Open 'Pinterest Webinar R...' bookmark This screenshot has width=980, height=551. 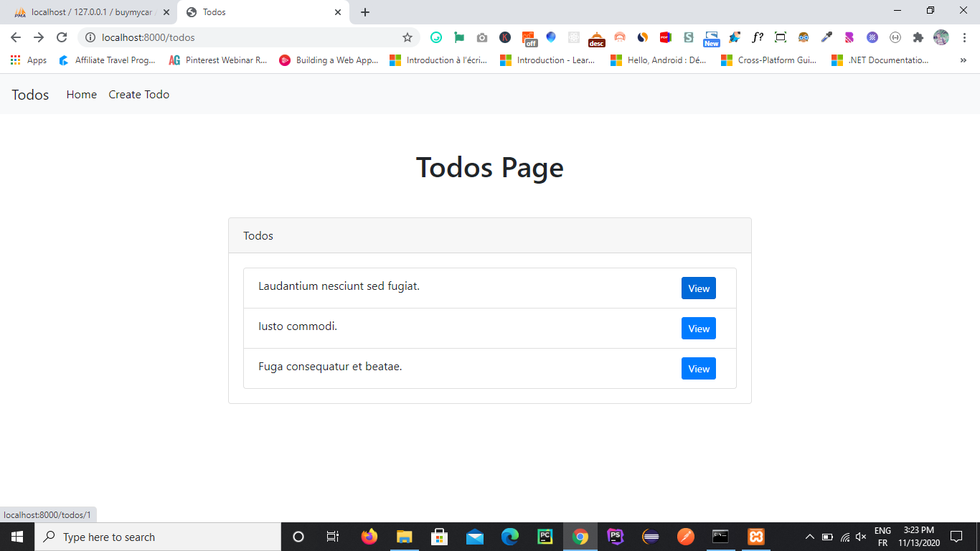click(218, 60)
